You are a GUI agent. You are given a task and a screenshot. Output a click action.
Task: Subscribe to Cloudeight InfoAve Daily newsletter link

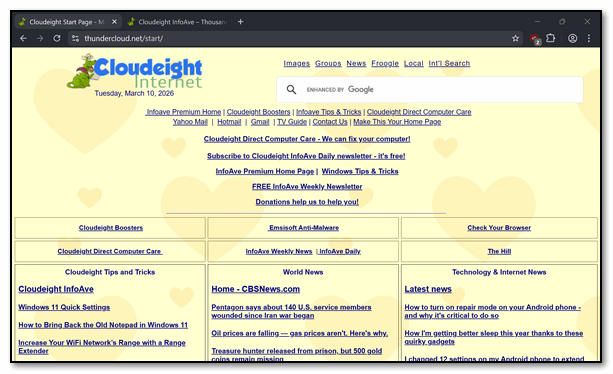coord(306,156)
